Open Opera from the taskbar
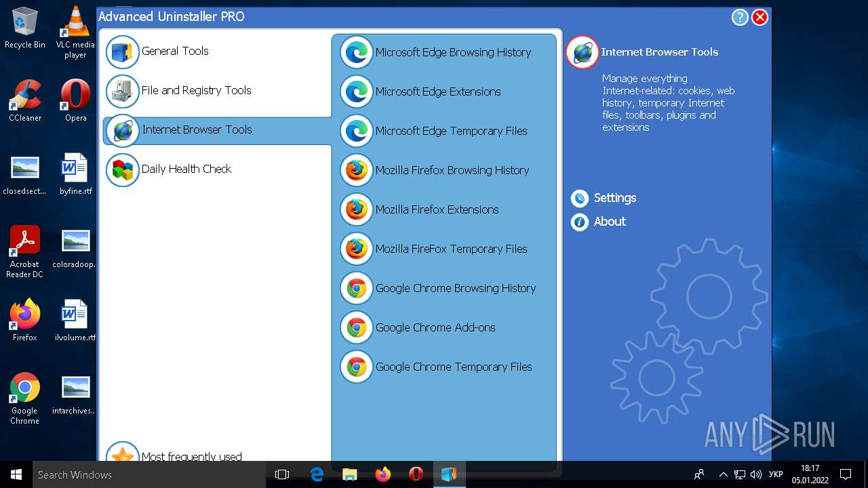The height and width of the screenshot is (488, 868). click(416, 474)
